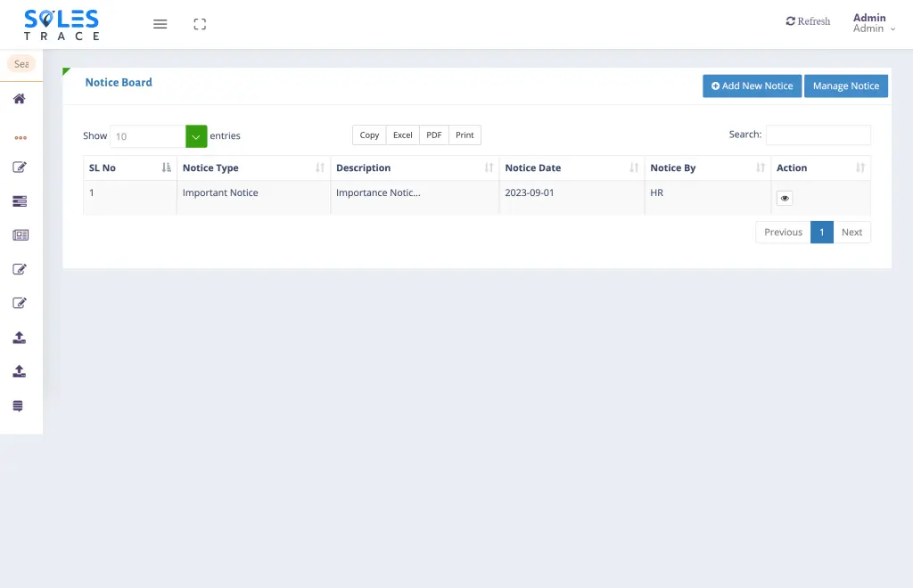913x588 pixels.
Task: Click the Refresh link
Action: 808,21
